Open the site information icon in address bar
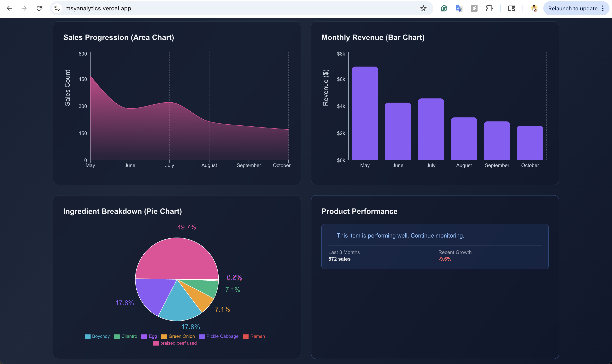 57,8
